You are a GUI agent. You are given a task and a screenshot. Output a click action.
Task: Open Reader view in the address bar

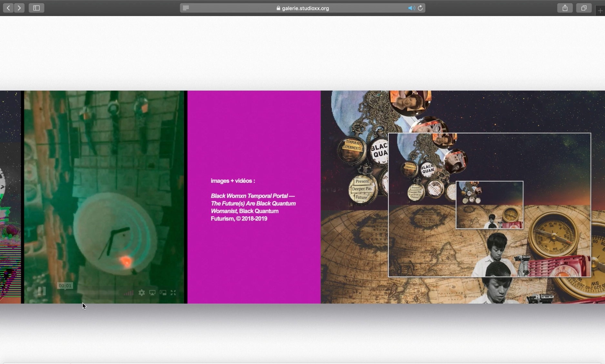click(186, 8)
